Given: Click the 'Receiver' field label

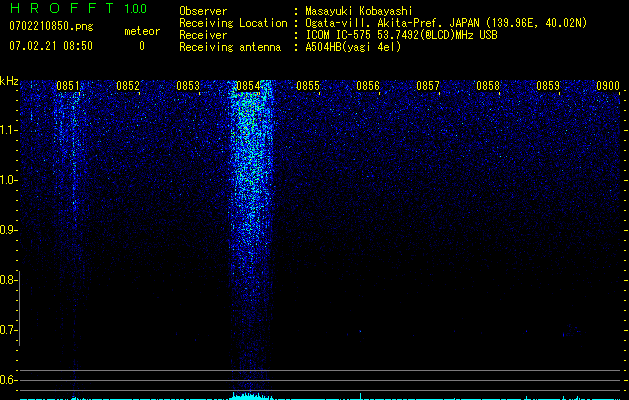Looking at the screenshot, I should [203, 35].
